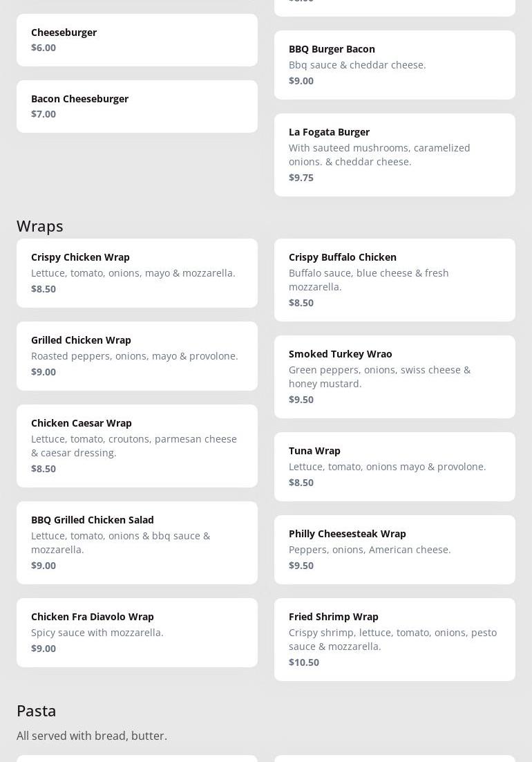Select the BBQ Grilled Chicken Salad
The image size is (532, 762).
point(137,543)
